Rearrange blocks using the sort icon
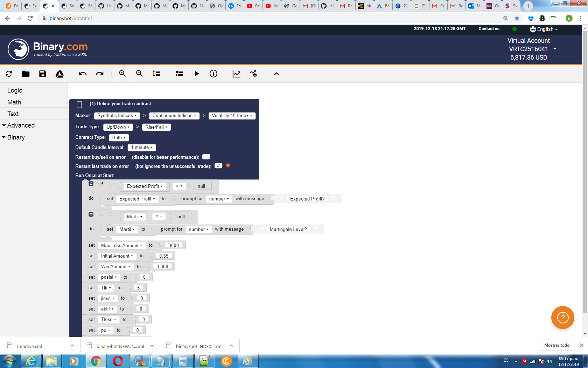 [x=156, y=74]
